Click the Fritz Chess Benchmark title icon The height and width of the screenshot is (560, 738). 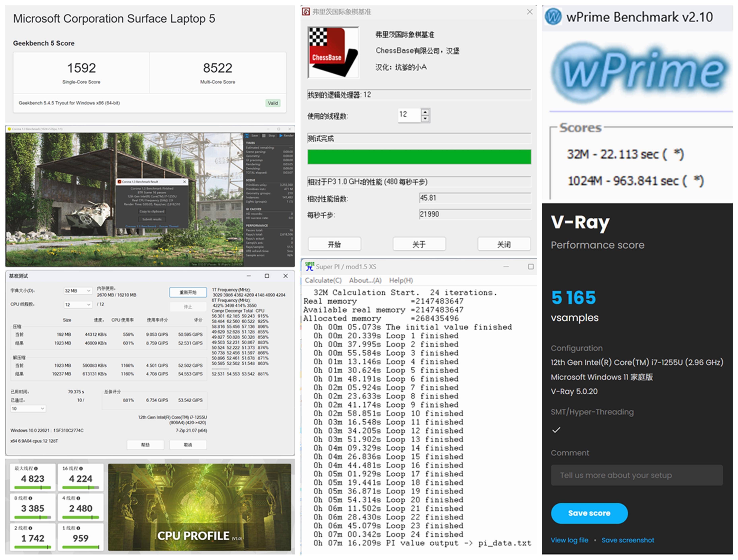coord(306,12)
